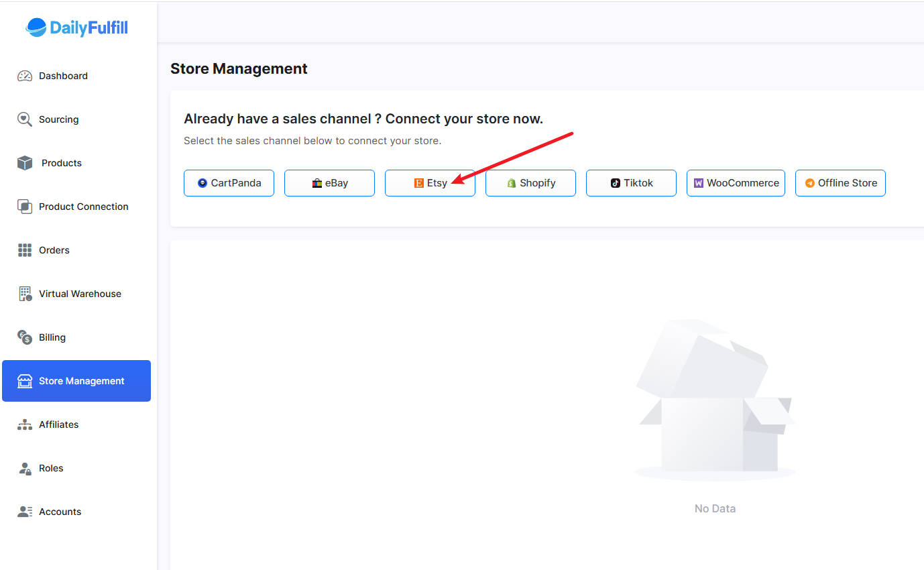The image size is (924, 570).
Task: Select the Sourcing magnifier icon
Action: (25, 119)
